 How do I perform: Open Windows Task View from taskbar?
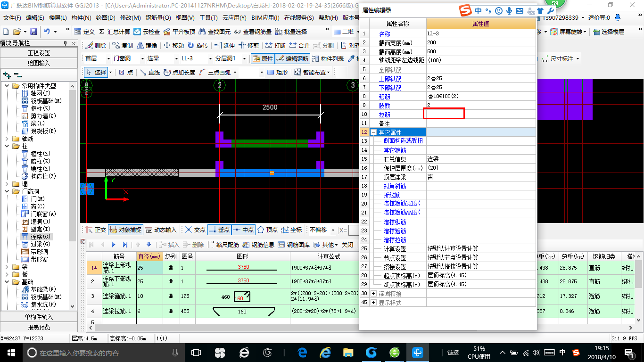[196, 353]
